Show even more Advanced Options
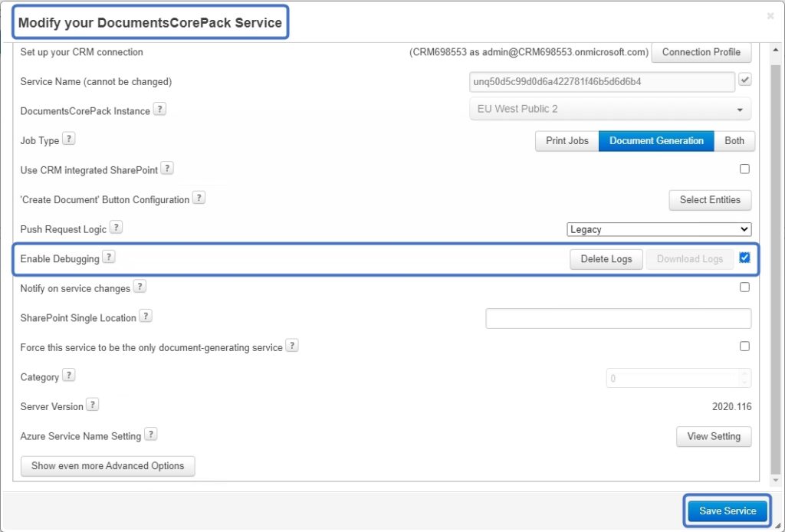The height and width of the screenshot is (532, 785). click(x=107, y=465)
